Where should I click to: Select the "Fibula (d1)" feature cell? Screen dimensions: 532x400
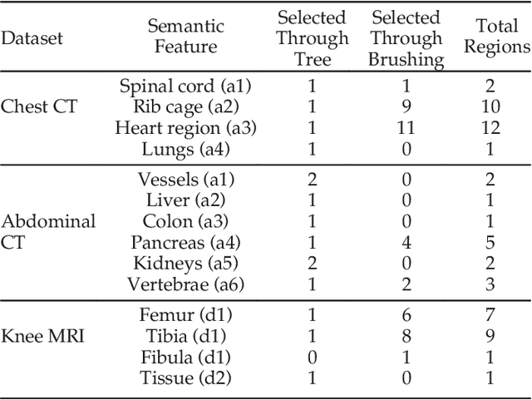coord(185,358)
